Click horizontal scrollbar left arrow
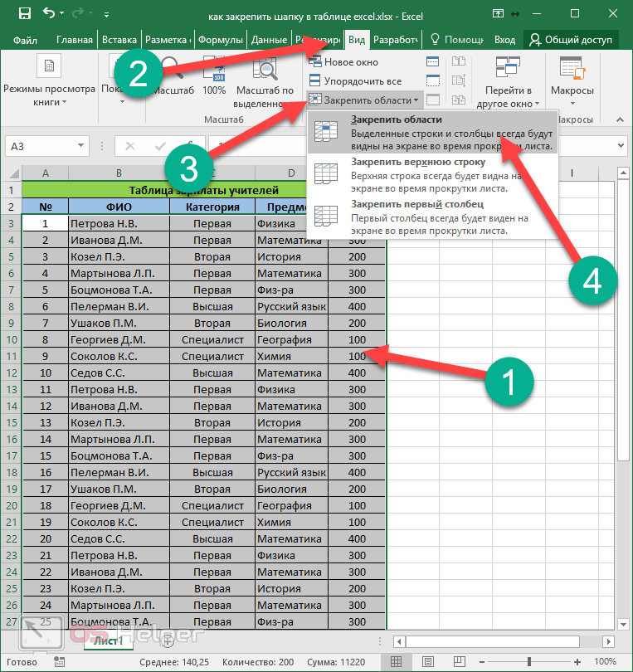Viewport: 633px width, 672px height. pyautogui.click(x=399, y=641)
